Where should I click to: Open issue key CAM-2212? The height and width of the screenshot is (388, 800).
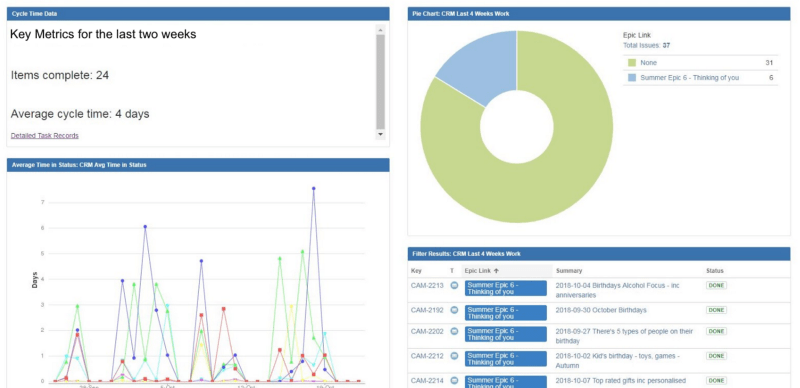pos(427,356)
